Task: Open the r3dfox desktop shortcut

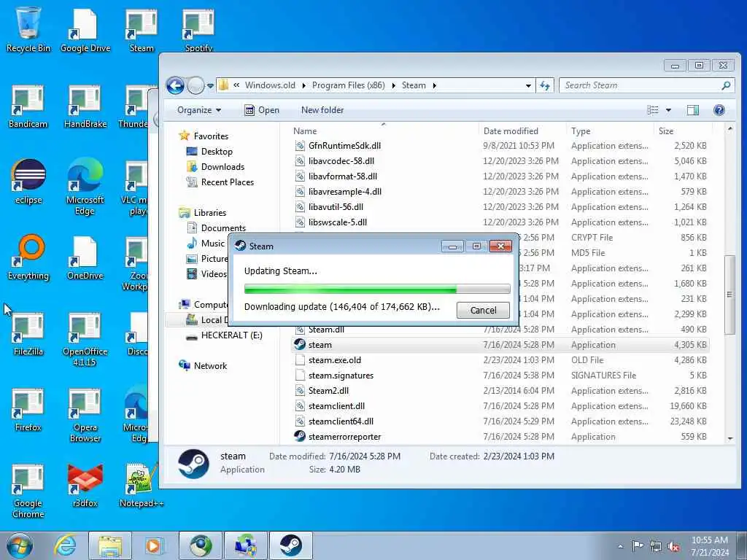Action: click(x=85, y=485)
